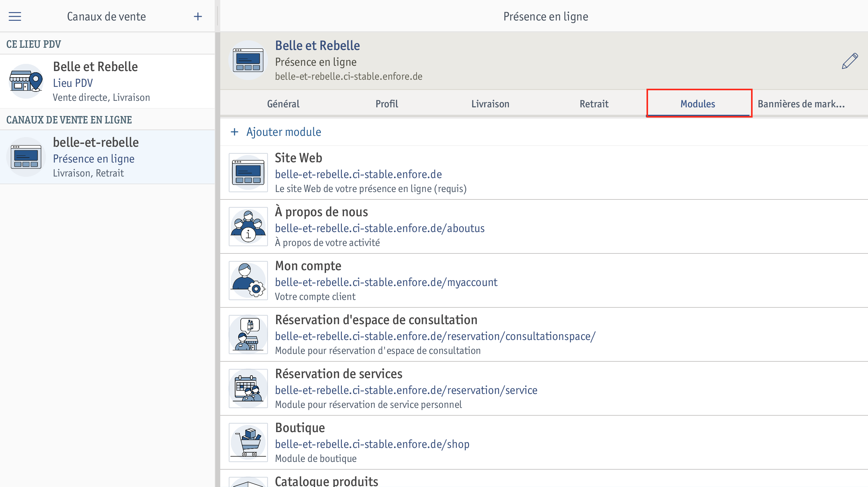Click 'À propos de votre activité' description
This screenshot has height=487, width=868.
point(327,242)
